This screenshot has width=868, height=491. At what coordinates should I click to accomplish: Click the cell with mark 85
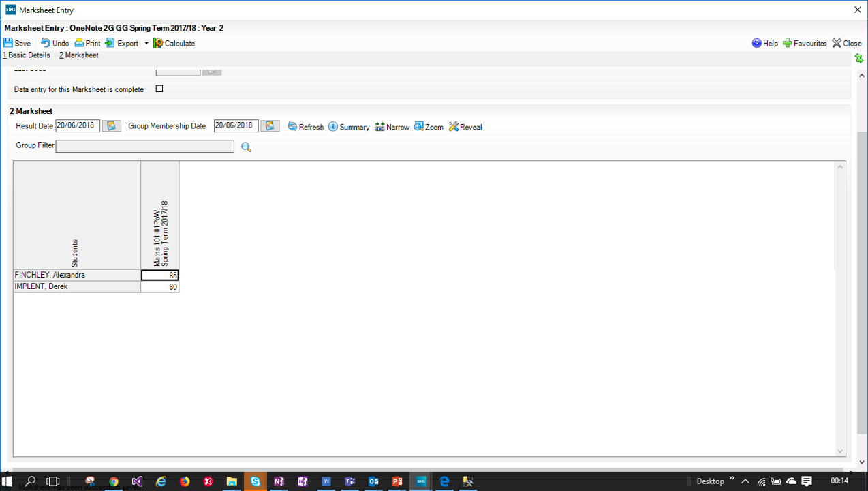[x=160, y=276]
